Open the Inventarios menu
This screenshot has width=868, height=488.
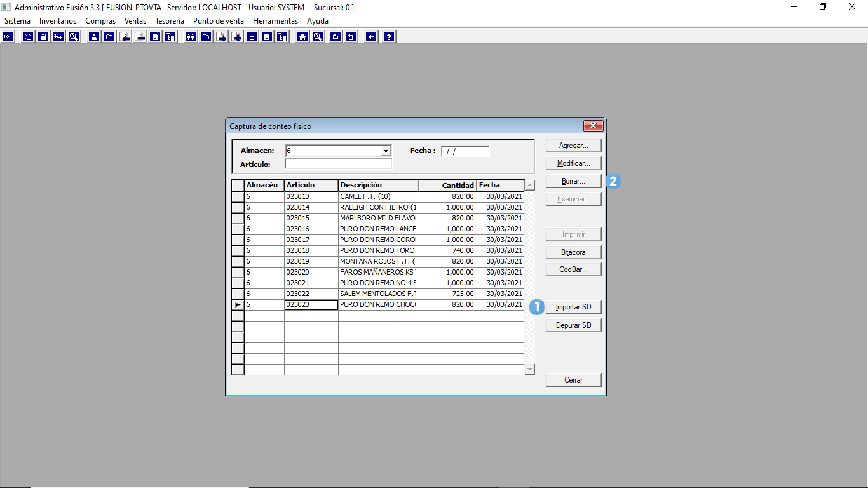pos(58,21)
